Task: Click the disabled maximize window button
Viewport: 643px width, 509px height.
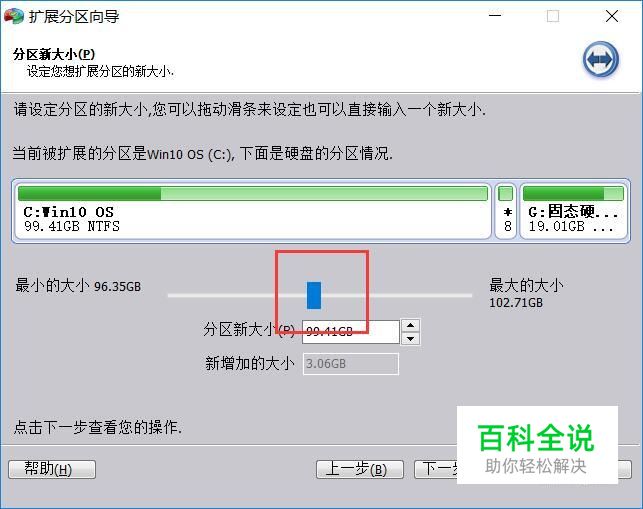Action: coord(553,16)
